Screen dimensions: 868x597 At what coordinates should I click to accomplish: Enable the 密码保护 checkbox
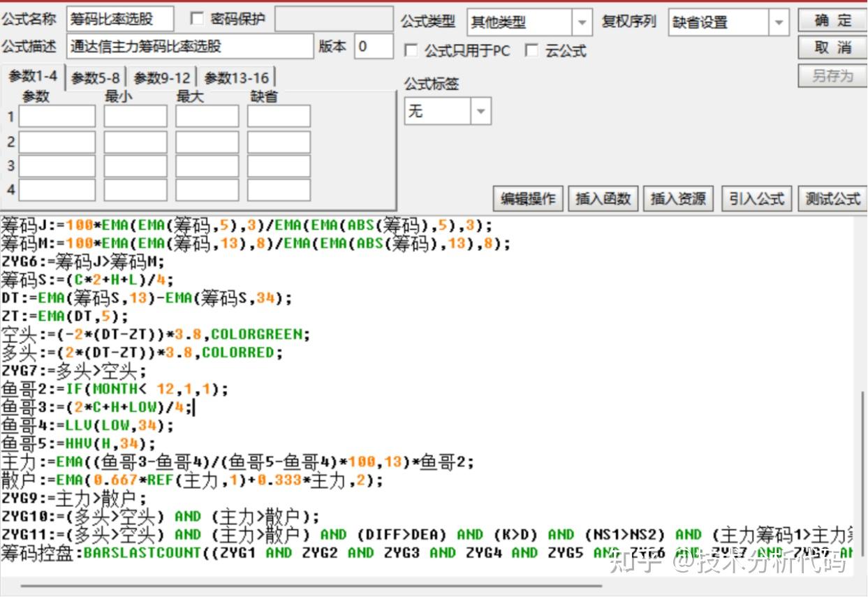196,18
